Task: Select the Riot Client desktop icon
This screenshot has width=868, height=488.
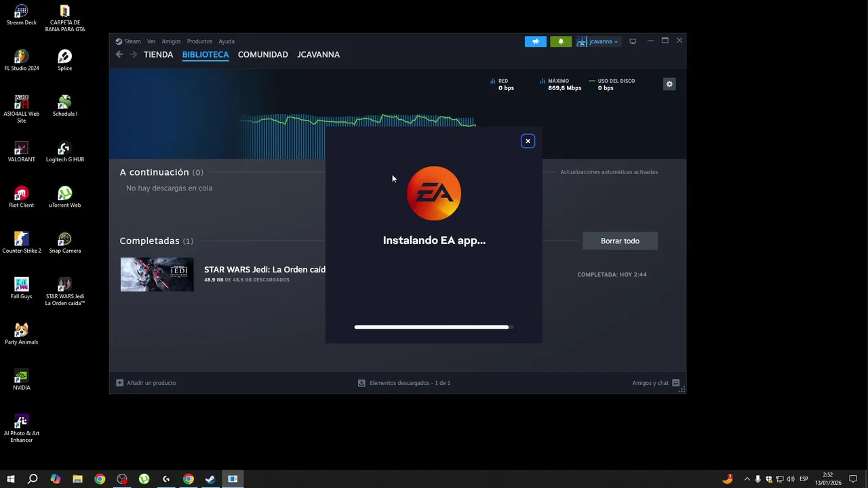Action: [x=21, y=197]
